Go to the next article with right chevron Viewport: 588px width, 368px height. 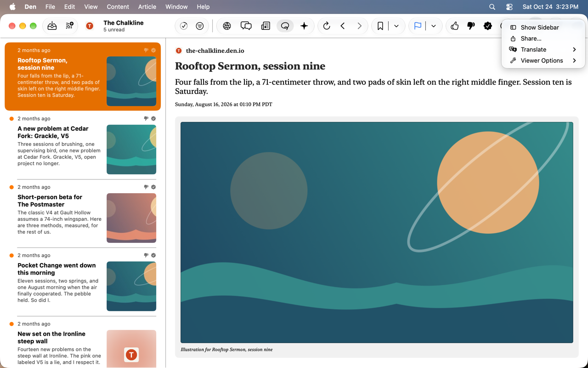tap(359, 26)
